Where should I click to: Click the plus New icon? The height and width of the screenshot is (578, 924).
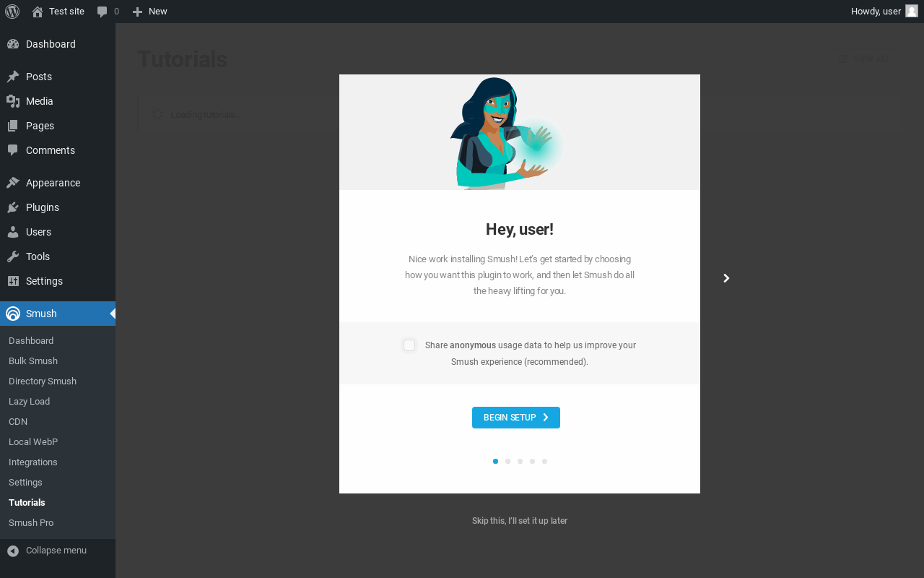[x=137, y=12]
